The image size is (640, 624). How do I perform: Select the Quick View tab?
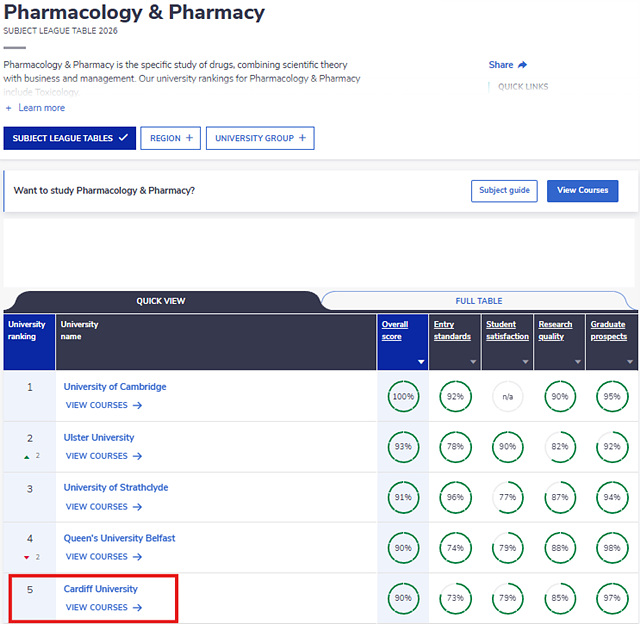[x=161, y=301]
